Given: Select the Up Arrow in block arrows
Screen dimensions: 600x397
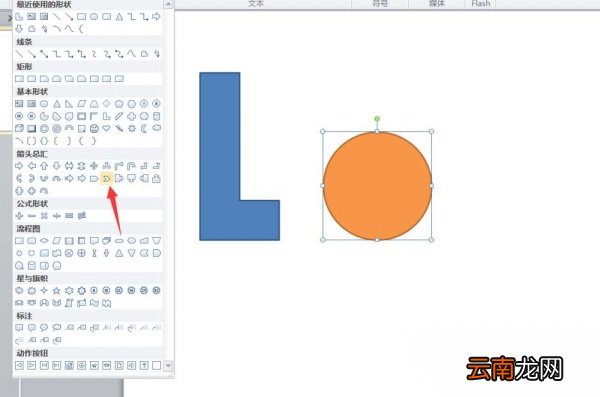Looking at the screenshot, I should click(44, 166).
